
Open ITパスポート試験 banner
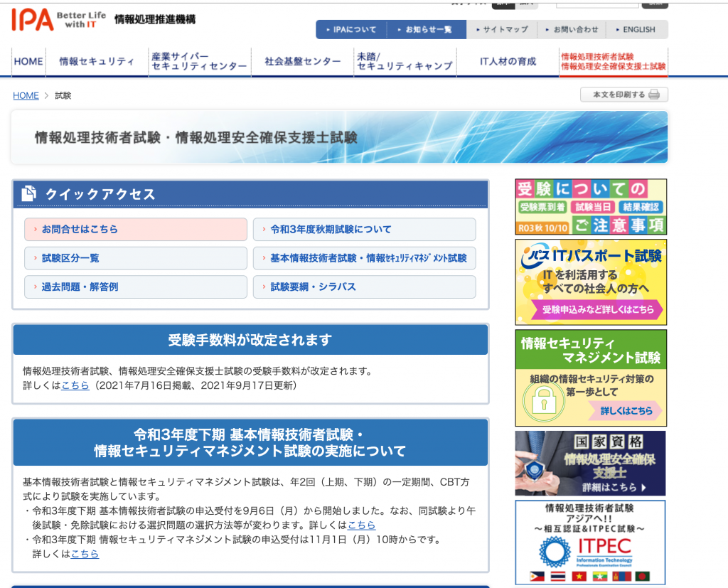591,282
